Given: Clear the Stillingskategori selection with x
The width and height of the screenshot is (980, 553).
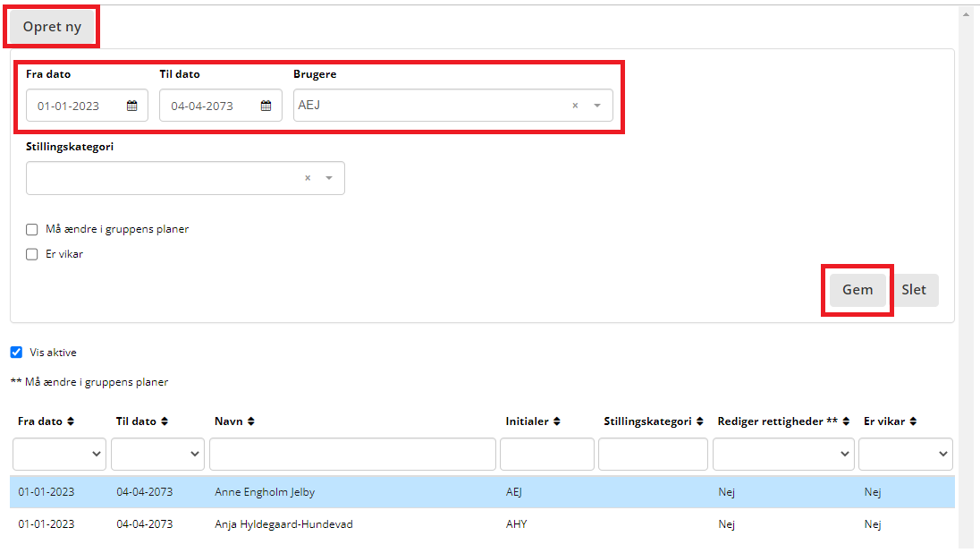Looking at the screenshot, I should click(x=308, y=178).
